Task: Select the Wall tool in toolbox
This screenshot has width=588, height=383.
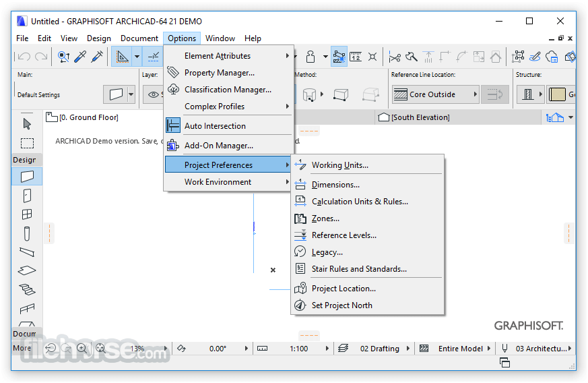Action: click(x=27, y=176)
